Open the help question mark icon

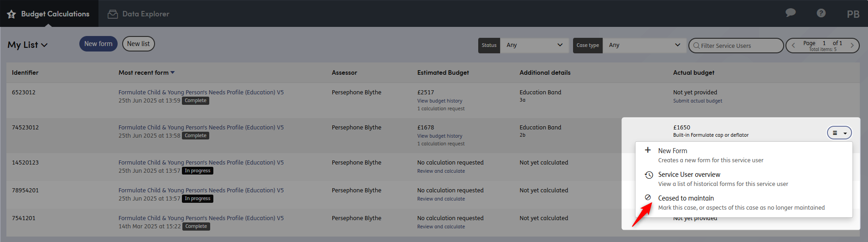pos(821,13)
